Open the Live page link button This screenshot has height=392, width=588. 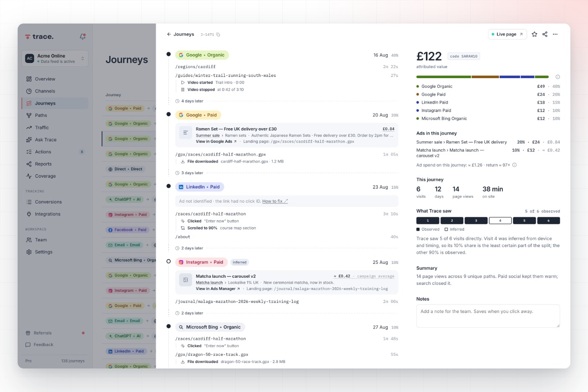pos(507,34)
